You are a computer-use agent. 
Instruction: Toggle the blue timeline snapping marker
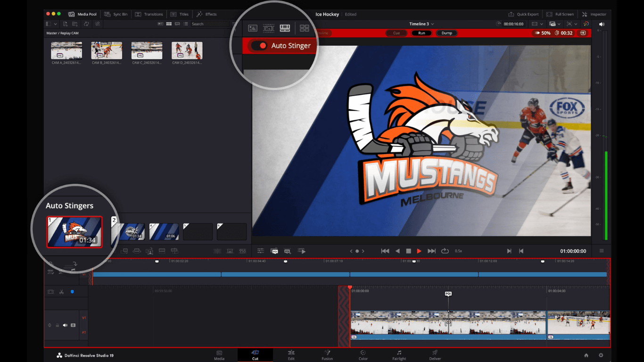point(72,292)
